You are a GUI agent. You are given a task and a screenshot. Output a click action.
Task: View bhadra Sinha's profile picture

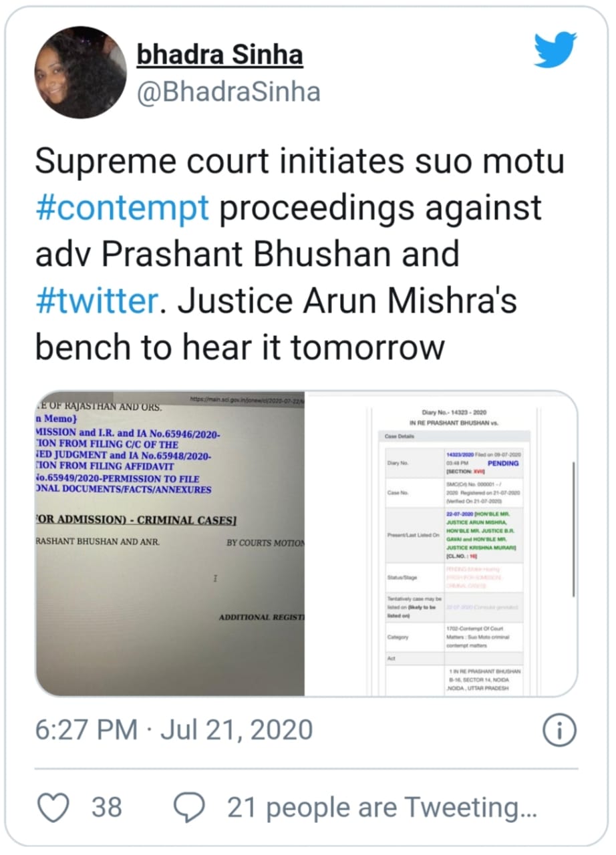tap(80, 72)
